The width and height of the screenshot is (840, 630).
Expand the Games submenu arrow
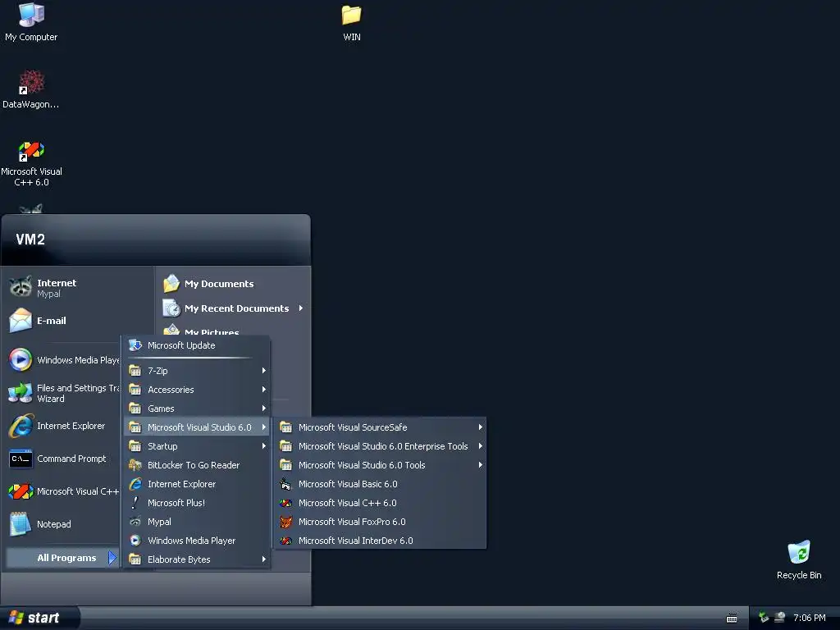[263, 409]
